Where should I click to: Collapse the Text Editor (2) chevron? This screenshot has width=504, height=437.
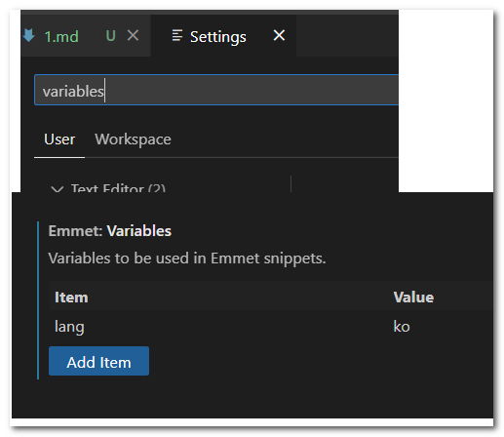click(58, 189)
